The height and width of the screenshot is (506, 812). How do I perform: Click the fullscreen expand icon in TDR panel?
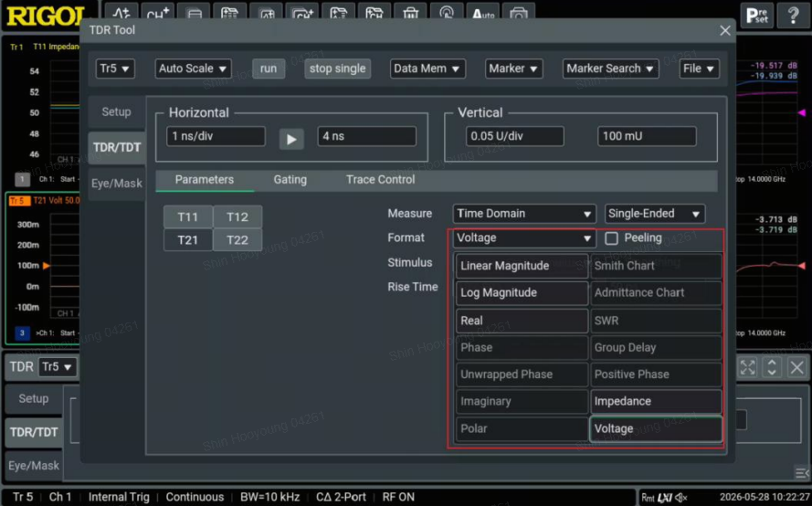(x=747, y=368)
